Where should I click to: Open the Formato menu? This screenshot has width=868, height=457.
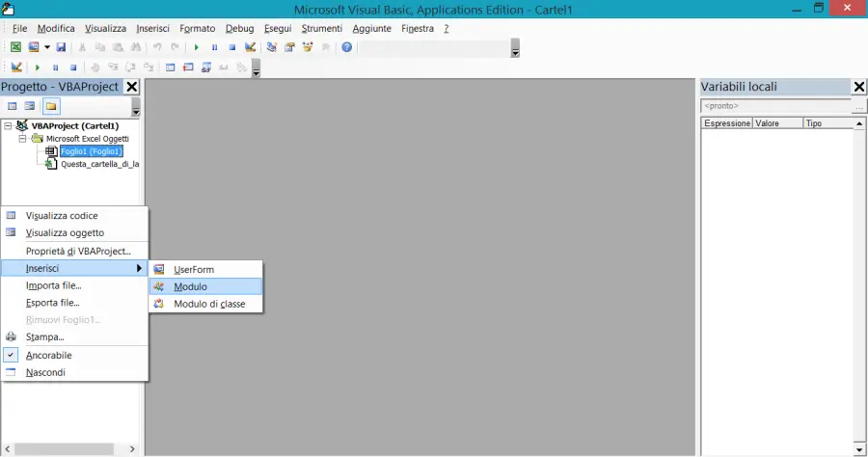(x=197, y=28)
